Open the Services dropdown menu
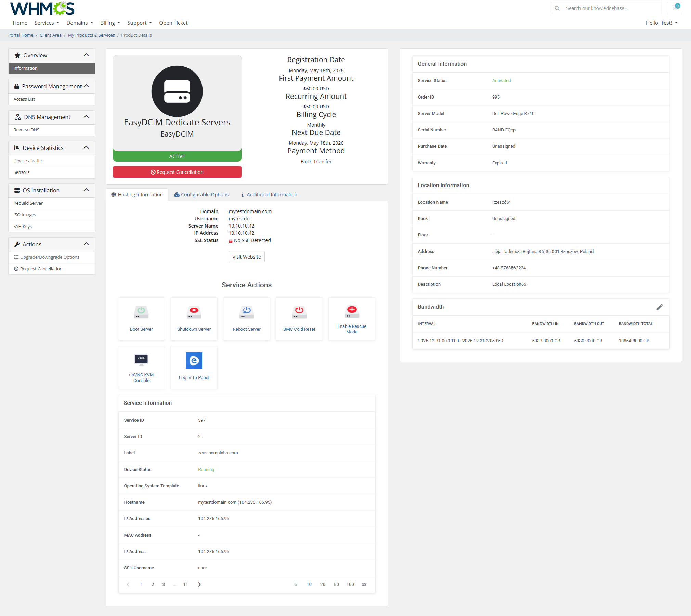The width and height of the screenshot is (691, 616). click(x=47, y=23)
